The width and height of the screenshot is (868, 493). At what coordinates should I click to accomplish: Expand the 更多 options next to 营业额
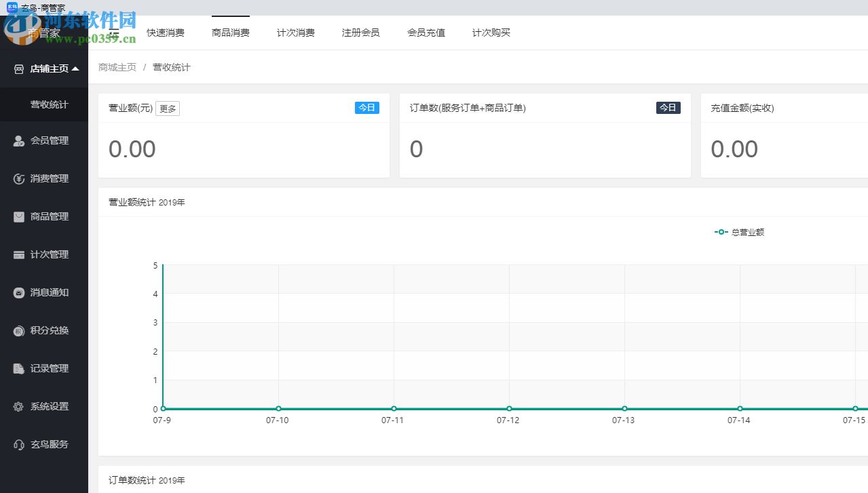pyautogui.click(x=167, y=108)
